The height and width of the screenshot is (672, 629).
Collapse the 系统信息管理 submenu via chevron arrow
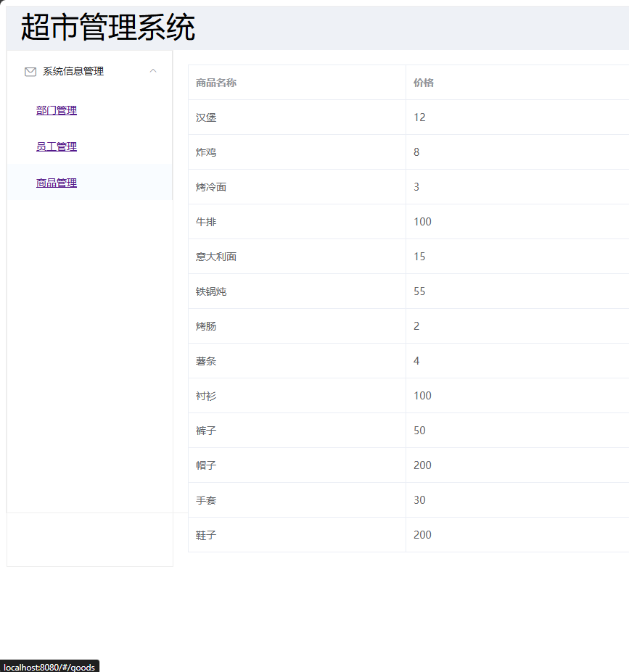(153, 71)
